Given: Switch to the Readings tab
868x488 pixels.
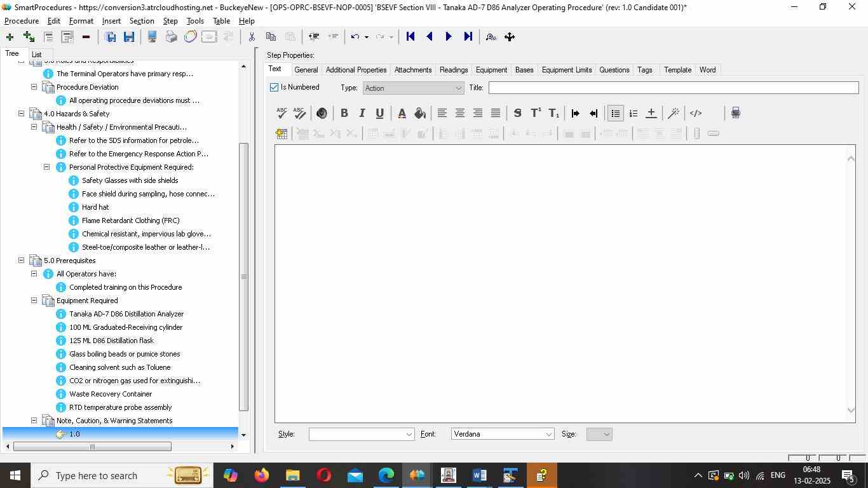Looking at the screenshot, I should tap(454, 70).
